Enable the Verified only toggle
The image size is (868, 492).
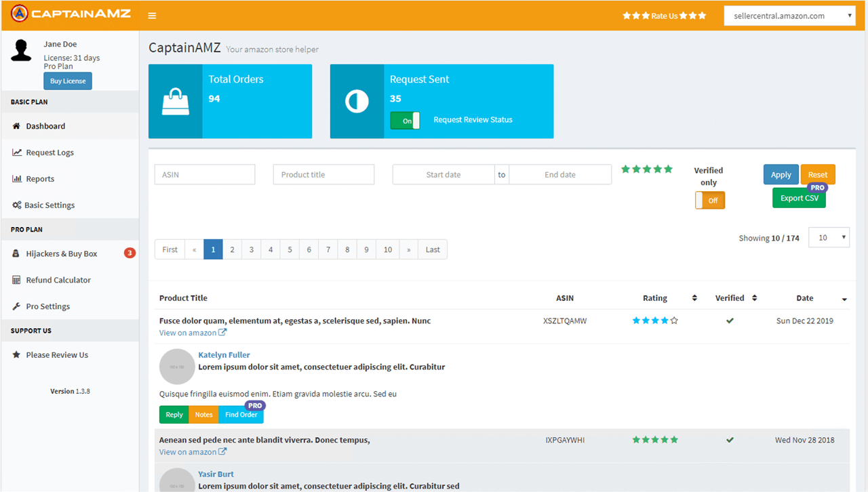[x=710, y=201]
